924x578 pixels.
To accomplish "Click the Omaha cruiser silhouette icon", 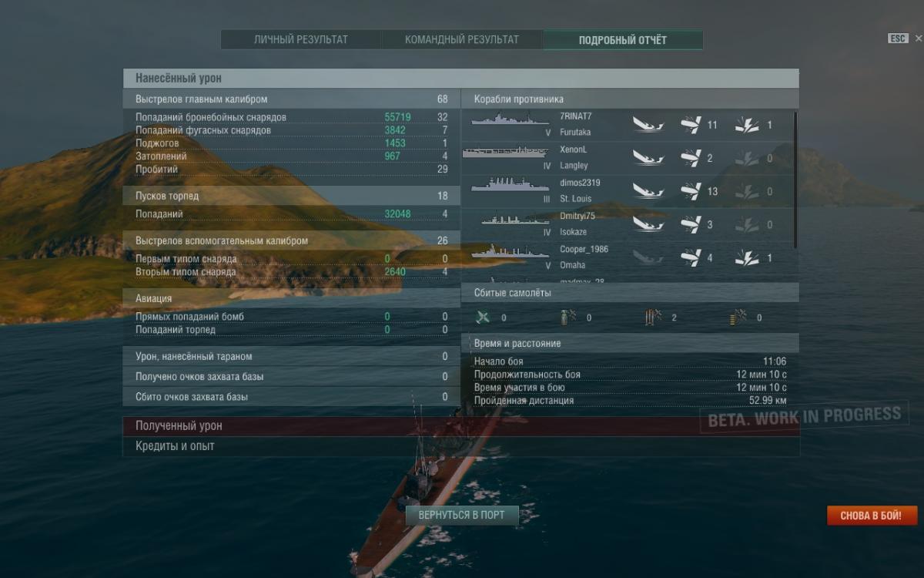I will (x=504, y=254).
